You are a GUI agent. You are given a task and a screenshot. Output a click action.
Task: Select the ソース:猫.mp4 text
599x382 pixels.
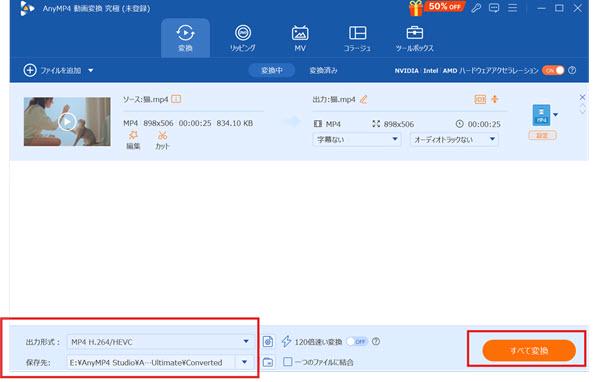click(146, 100)
